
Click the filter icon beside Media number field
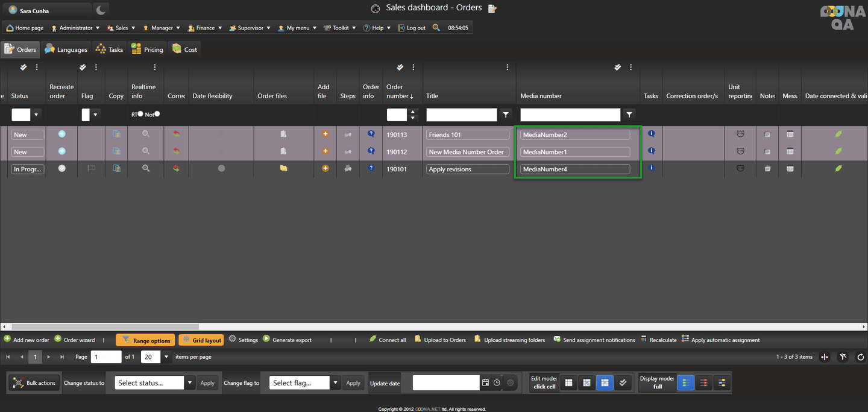629,115
